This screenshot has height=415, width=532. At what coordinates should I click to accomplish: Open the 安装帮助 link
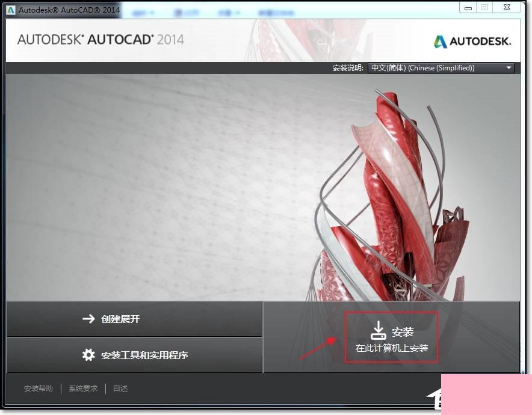39,388
